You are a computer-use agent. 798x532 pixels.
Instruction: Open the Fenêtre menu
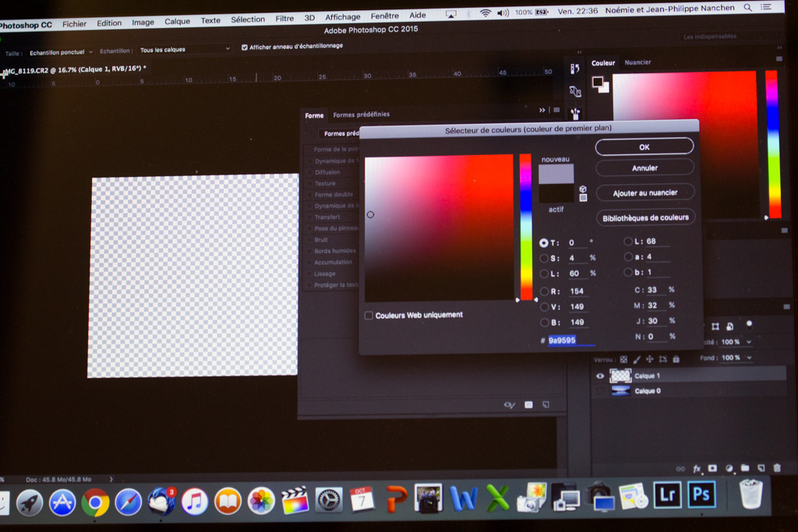(385, 16)
